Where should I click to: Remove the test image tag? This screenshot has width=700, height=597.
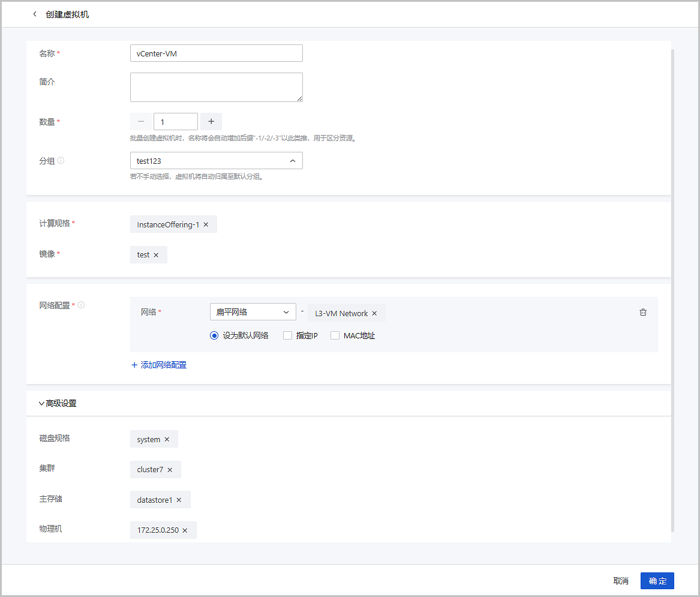(x=156, y=255)
